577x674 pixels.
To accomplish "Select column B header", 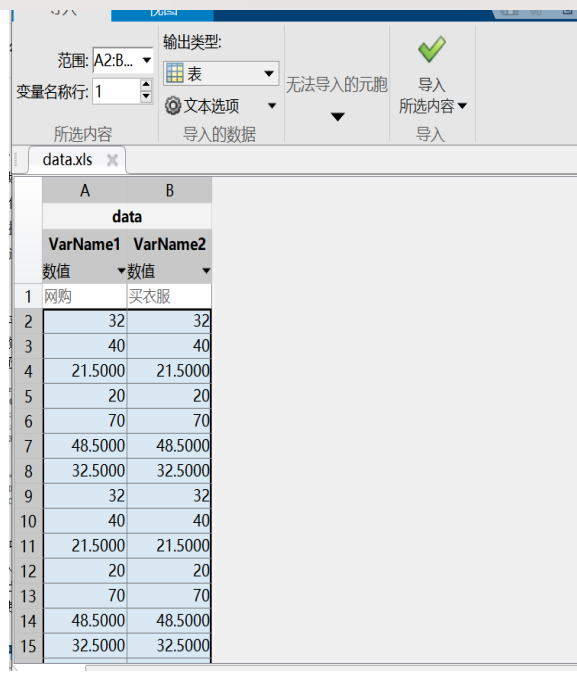I will click(x=169, y=190).
